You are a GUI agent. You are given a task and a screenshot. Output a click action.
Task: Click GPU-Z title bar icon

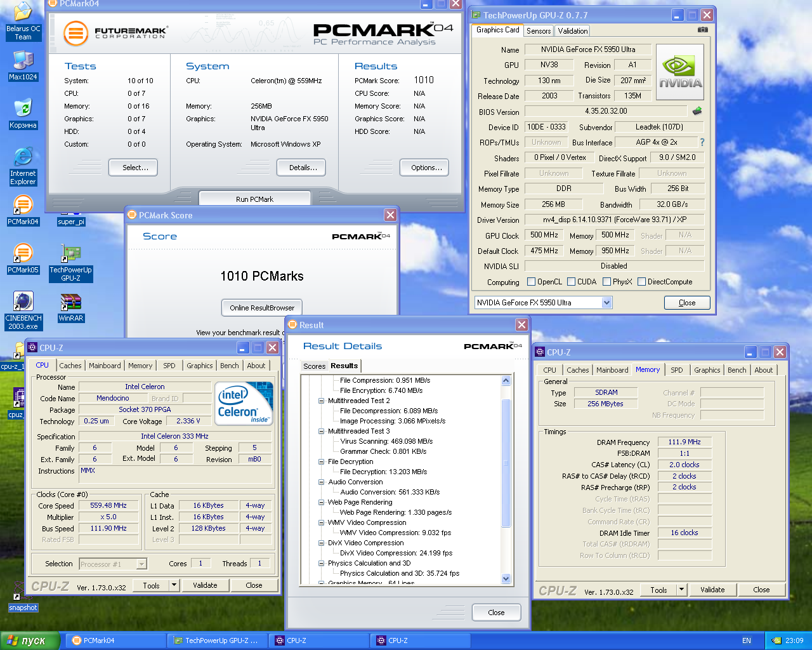click(x=476, y=15)
